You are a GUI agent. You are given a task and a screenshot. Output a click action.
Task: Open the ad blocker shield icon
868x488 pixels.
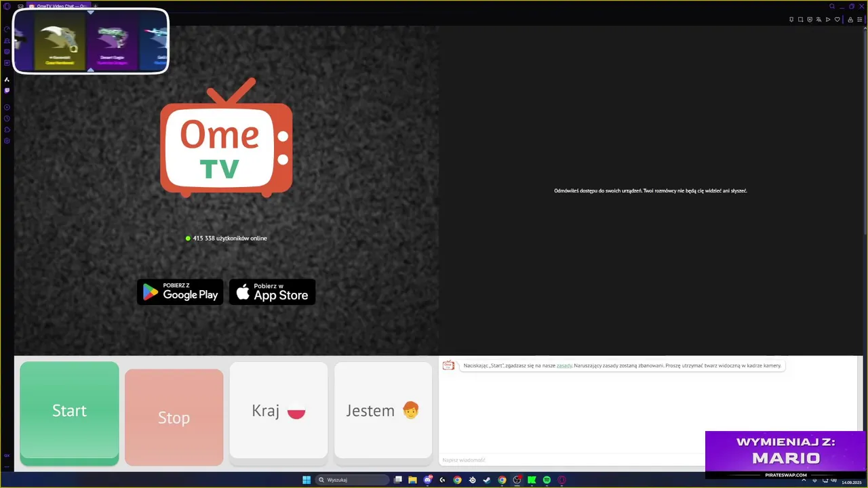pyautogui.click(x=810, y=20)
